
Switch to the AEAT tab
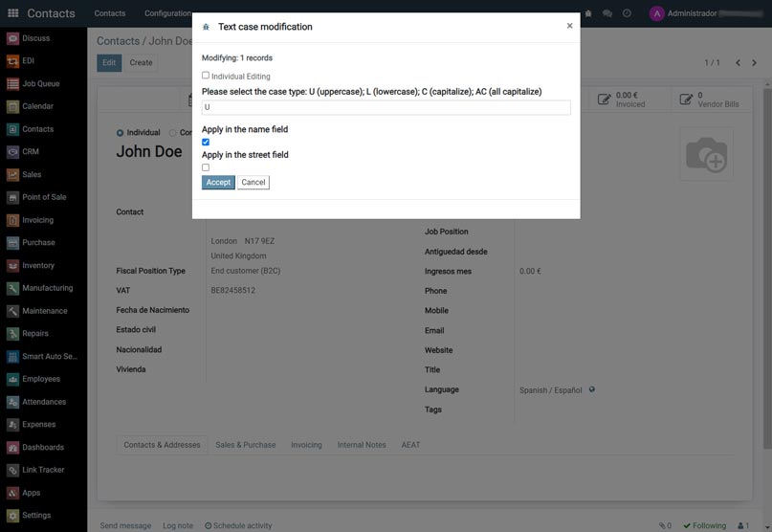pos(410,445)
